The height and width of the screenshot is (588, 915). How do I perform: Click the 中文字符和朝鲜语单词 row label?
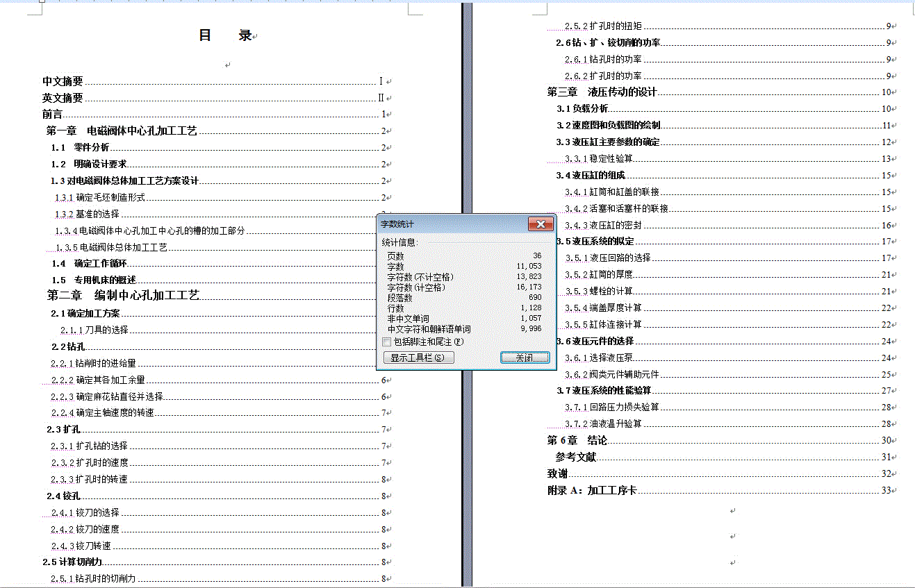pyautogui.click(x=429, y=329)
